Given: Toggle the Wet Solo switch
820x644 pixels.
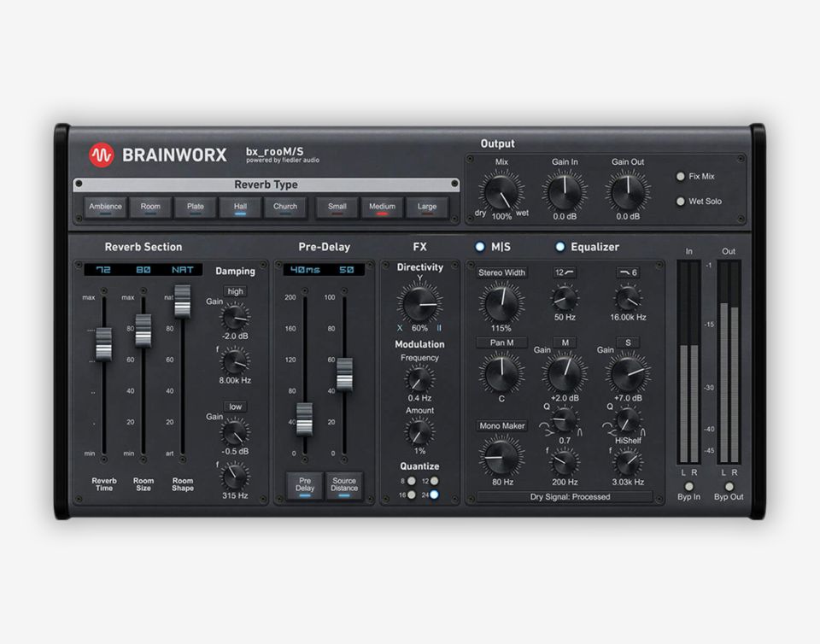Looking at the screenshot, I should coord(681,202).
